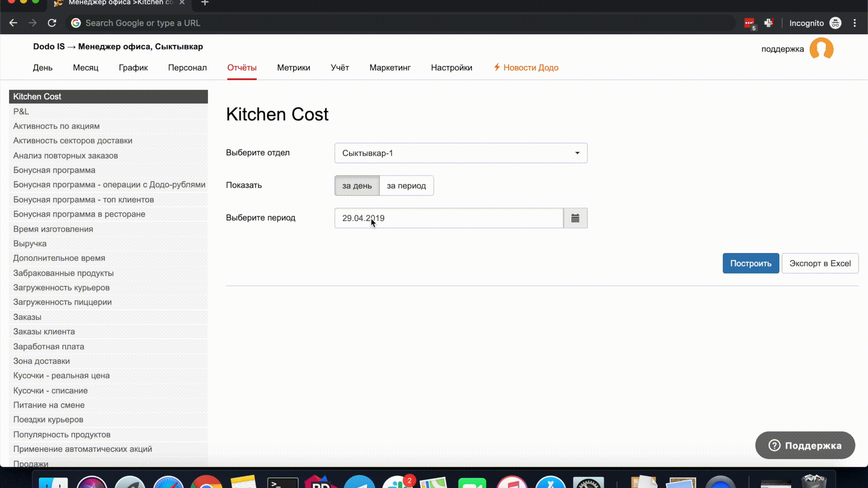Toggle показать за период view
The width and height of the screenshot is (868, 488).
pyautogui.click(x=406, y=185)
